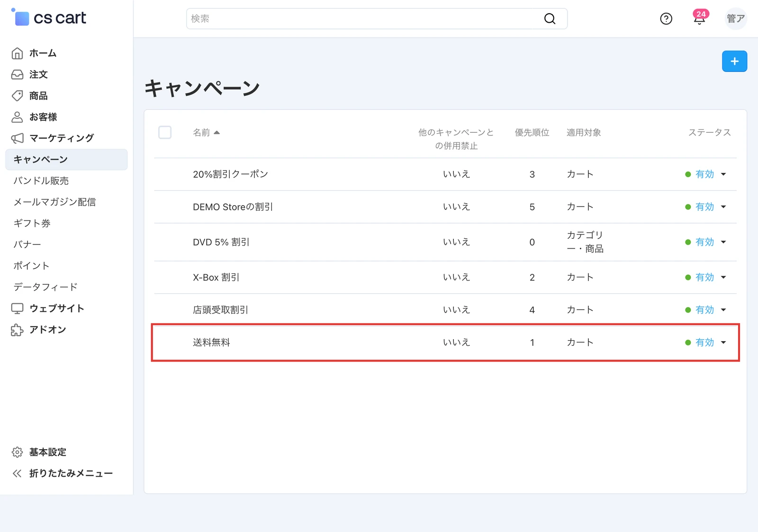Open バンドル販売 in the sidebar
Viewport: 758px width, 532px height.
(41, 181)
